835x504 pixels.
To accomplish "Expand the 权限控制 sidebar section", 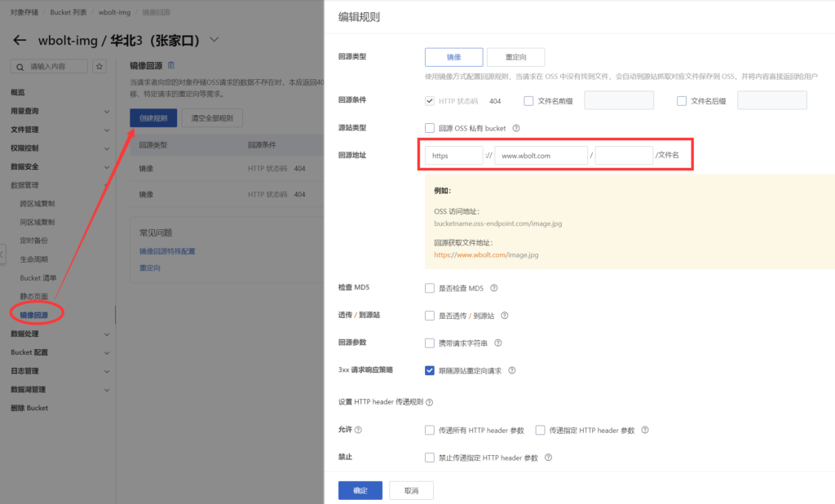I will 106,148.
